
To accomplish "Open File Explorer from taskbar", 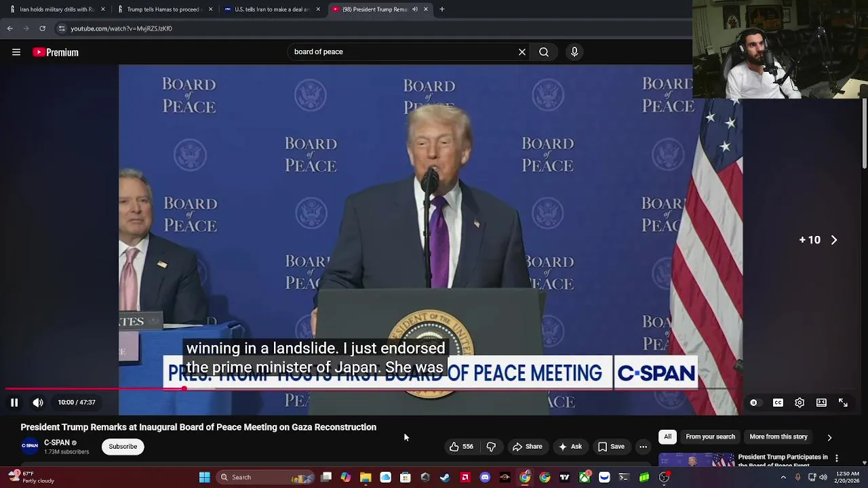I will (x=366, y=477).
